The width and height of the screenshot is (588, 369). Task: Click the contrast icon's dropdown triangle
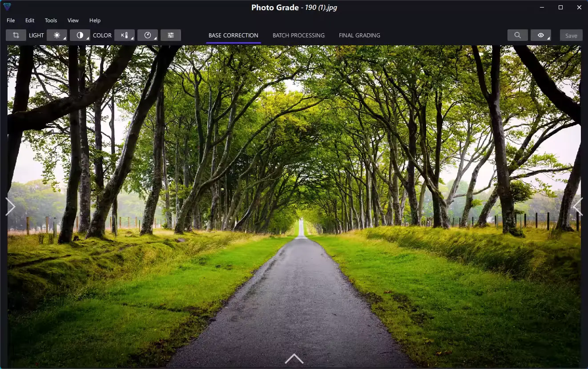click(x=87, y=38)
